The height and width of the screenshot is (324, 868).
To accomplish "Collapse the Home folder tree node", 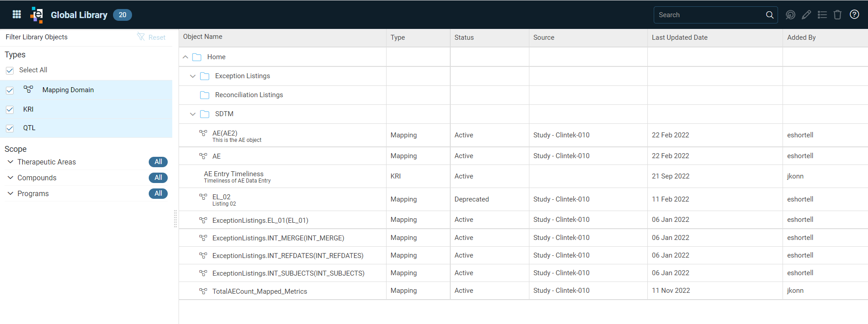I will tap(185, 57).
